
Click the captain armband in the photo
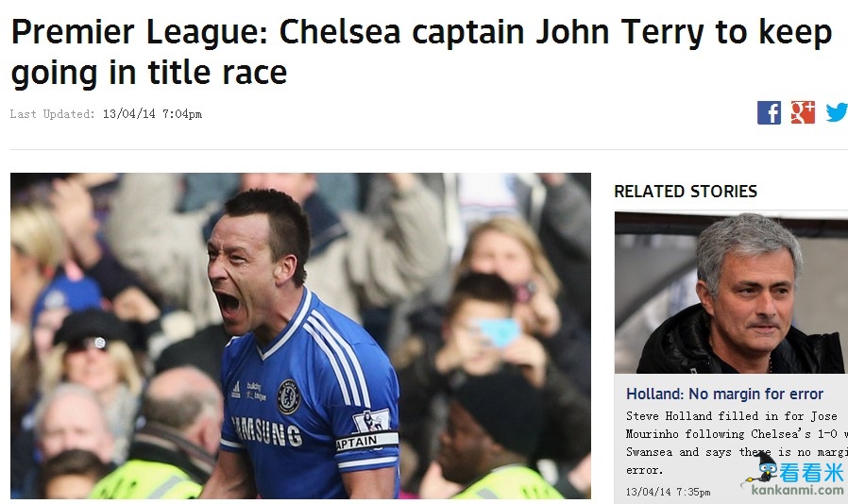366,442
